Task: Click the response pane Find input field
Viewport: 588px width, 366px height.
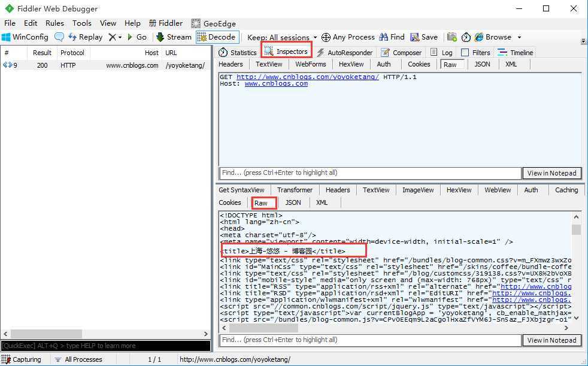Action: tap(370, 340)
